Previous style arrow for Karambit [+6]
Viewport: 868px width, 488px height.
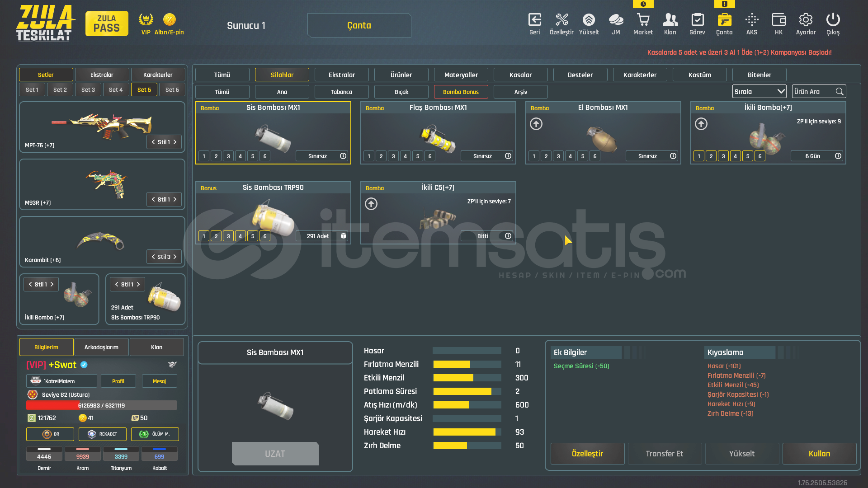153,257
